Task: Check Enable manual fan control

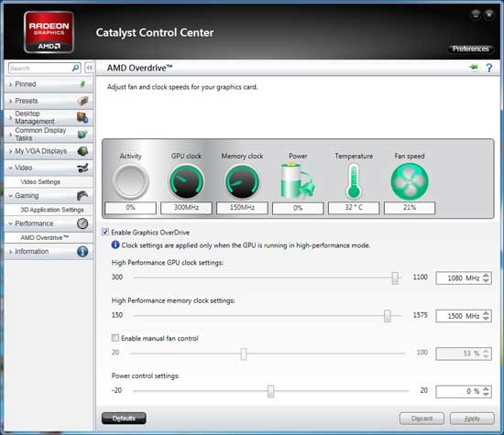Action: pyautogui.click(x=115, y=338)
